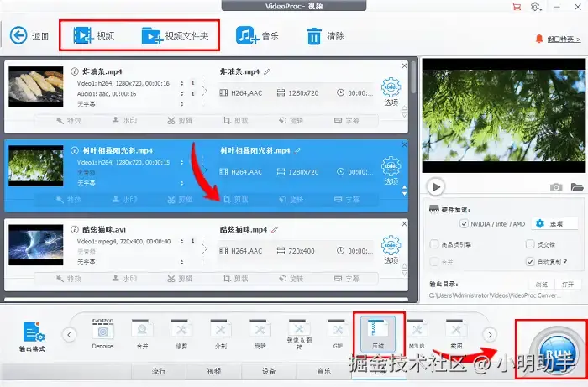Viewport: 588px width, 387px height.
Task: Add music with the 音乐 icon
Action: tap(257, 36)
